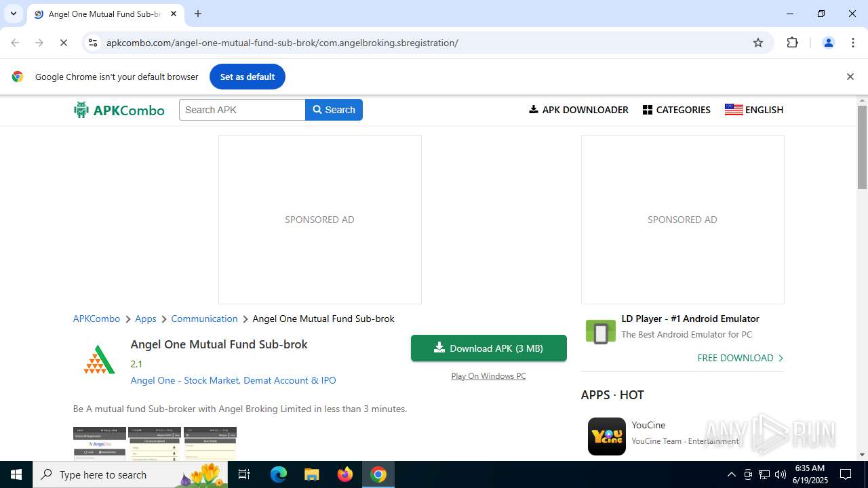The width and height of the screenshot is (868, 488).
Task: Open the Categories menu
Action: [x=676, y=110]
